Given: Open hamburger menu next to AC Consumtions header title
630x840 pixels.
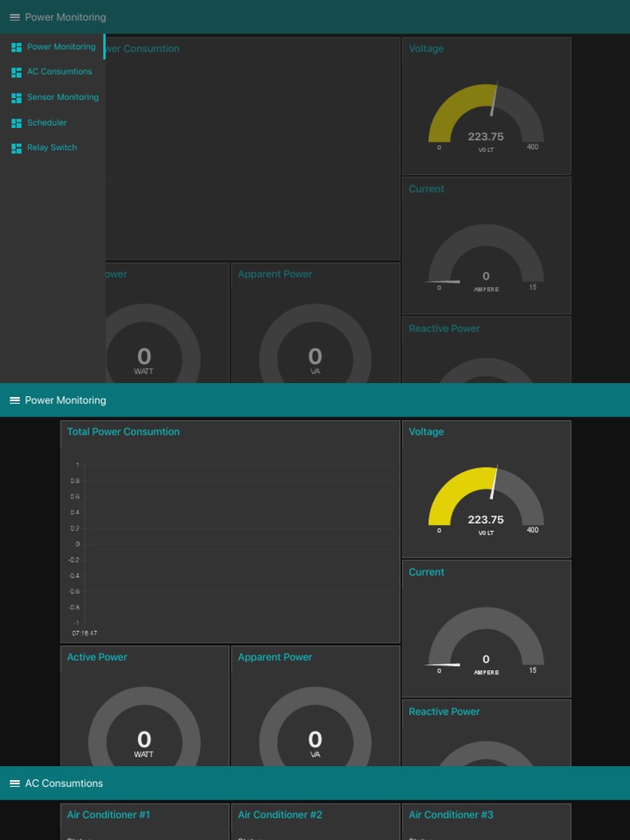Looking at the screenshot, I should click(x=15, y=783).
